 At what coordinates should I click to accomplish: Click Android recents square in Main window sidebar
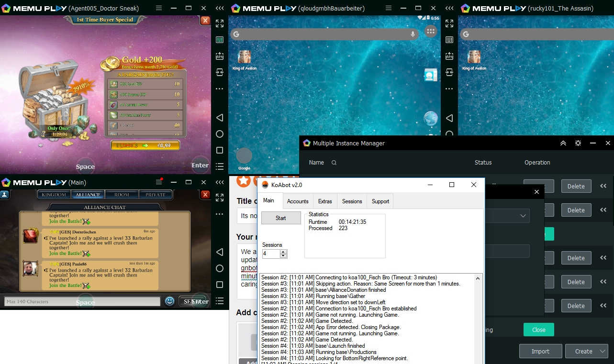[x=220, y=285]
